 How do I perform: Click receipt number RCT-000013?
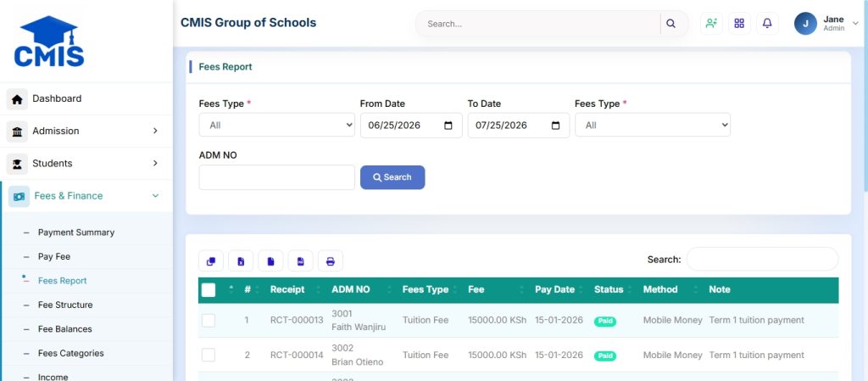[297, 320]
